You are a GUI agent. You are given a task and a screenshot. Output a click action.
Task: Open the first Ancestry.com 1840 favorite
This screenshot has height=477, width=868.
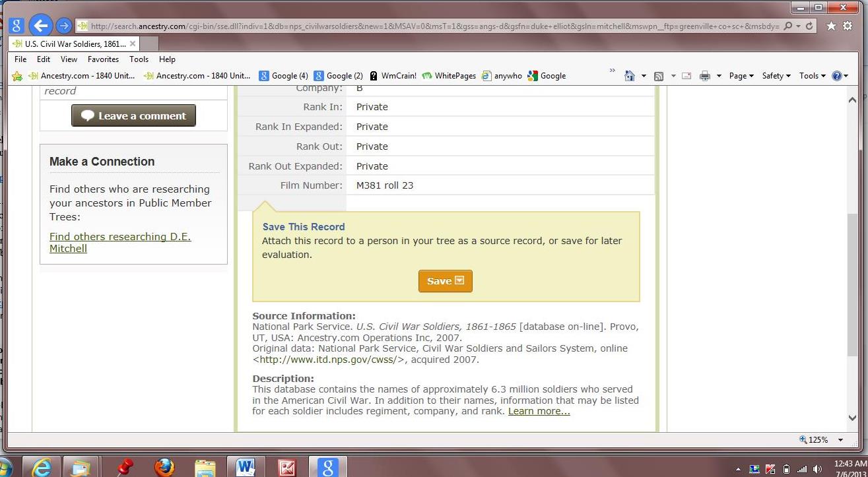[81, 76]
